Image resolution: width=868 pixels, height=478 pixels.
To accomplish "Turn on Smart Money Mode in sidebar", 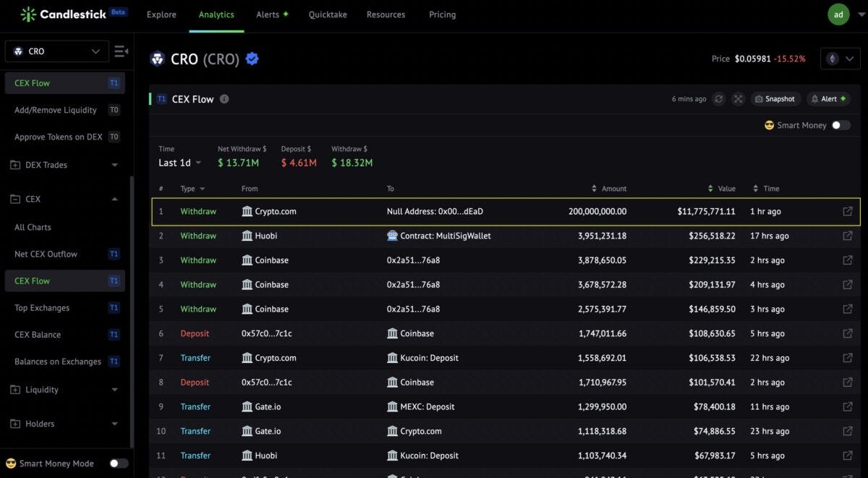I will click(x=119, y=463).
